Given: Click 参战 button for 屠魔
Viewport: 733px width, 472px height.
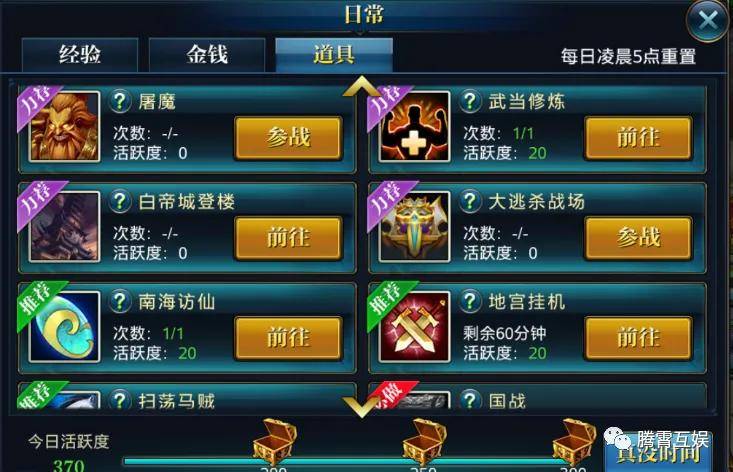Looking at the screenshot, I should (288, 138).
